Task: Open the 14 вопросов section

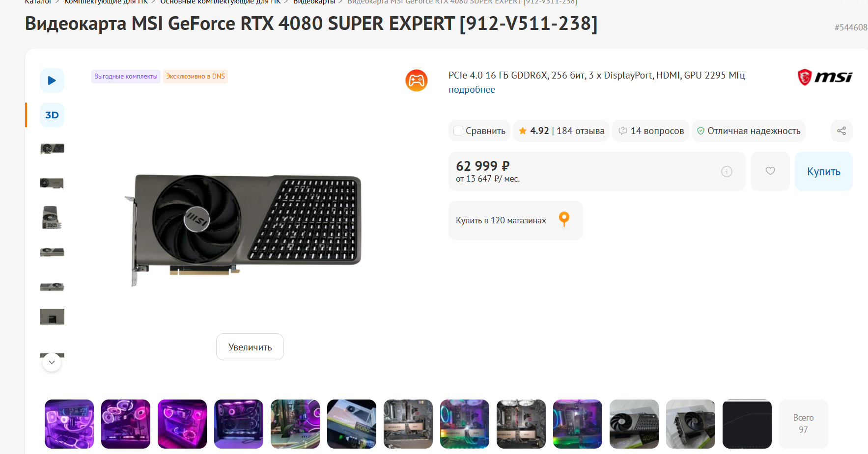Action: 651,131
